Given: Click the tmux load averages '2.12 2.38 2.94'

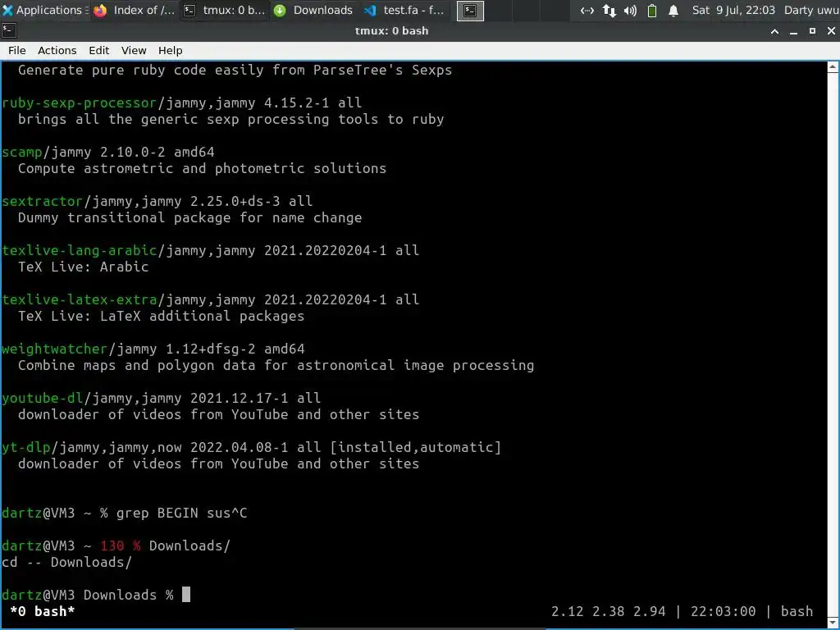Looking at the screenshot, I should (x=609, y=611).
